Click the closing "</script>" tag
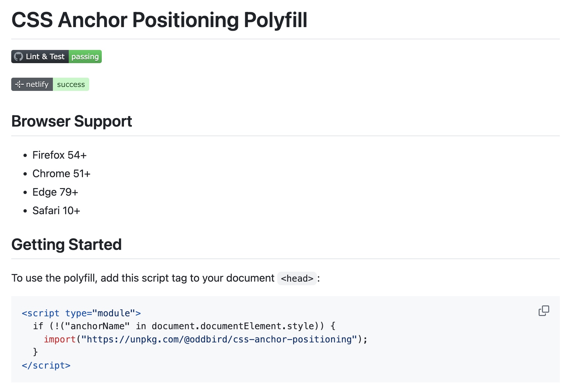The width and height of the screenshot is (573, 392). pos(46,365)
